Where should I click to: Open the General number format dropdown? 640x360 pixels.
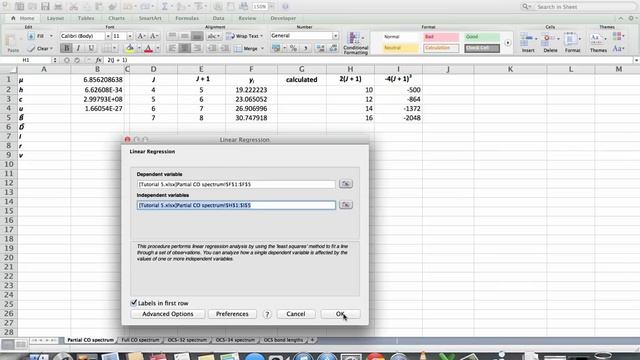pyautogui.click(x=335, y=36)
